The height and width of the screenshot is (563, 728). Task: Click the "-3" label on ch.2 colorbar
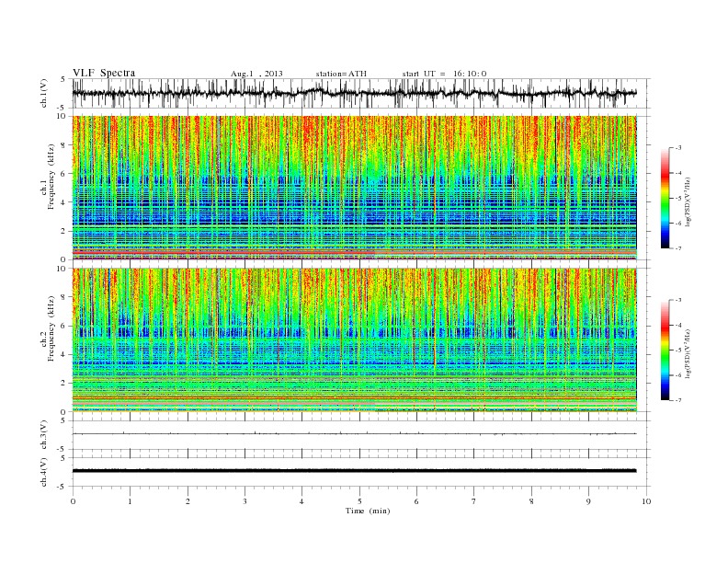(x=678, y=300)
